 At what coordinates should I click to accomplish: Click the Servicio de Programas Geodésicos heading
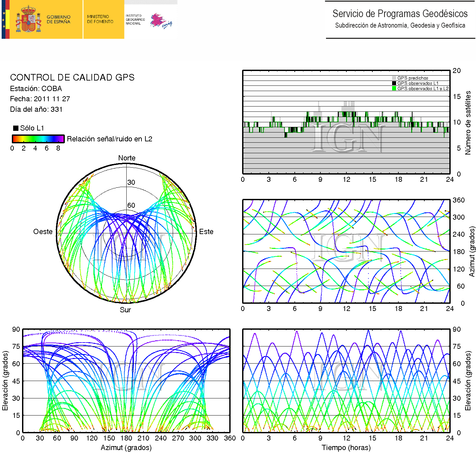pos(400,14)
